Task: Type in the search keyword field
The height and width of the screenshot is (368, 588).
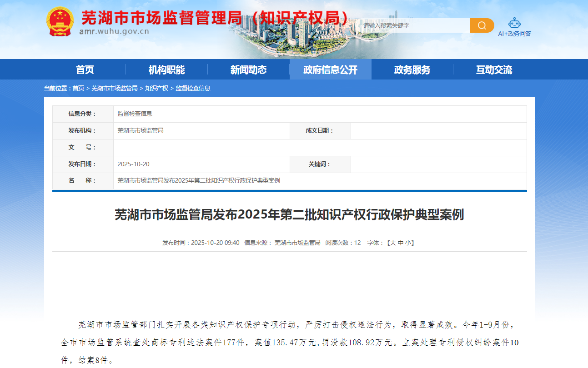Action: (x=414, y=25)
